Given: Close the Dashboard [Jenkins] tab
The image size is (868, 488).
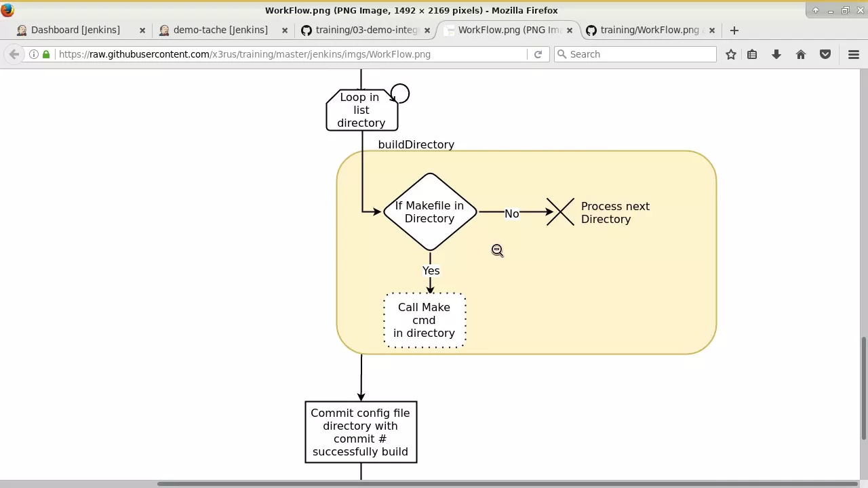Looking at the screenshot, I should [142, 30].
